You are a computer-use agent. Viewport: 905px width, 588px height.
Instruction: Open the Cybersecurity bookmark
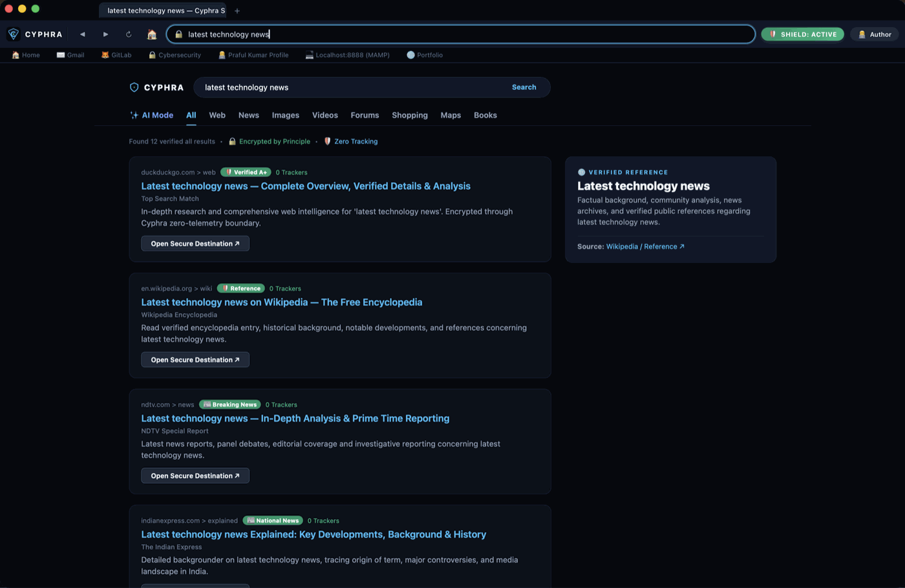pyautogui.click(x=175, y=55)
